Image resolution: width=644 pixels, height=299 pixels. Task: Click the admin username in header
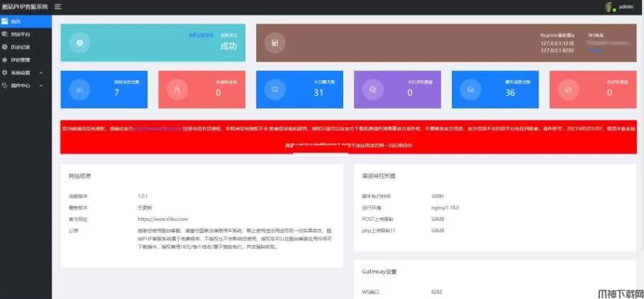(x=626, y=7)
